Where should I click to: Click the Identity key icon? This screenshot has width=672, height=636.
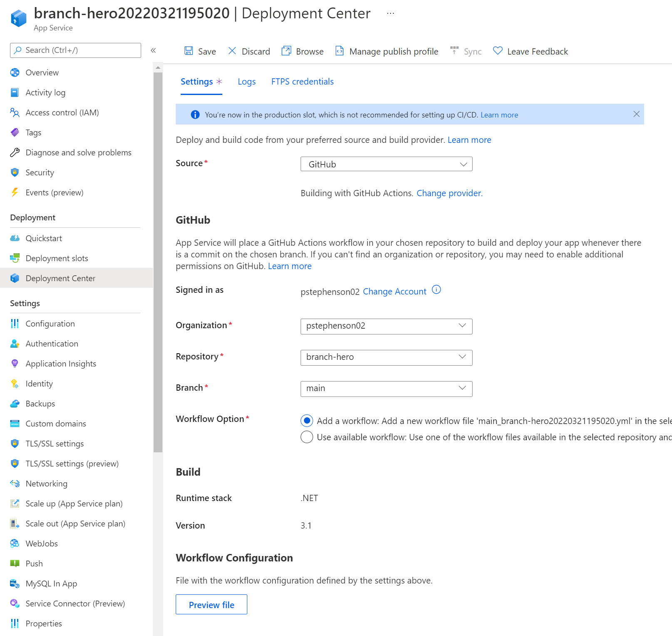(x=15, y=384)
